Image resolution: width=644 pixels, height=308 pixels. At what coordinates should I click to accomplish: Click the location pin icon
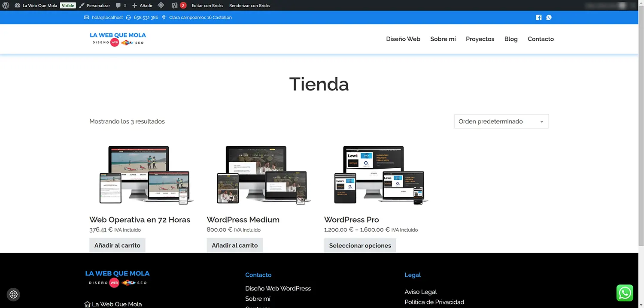[164, 18]
